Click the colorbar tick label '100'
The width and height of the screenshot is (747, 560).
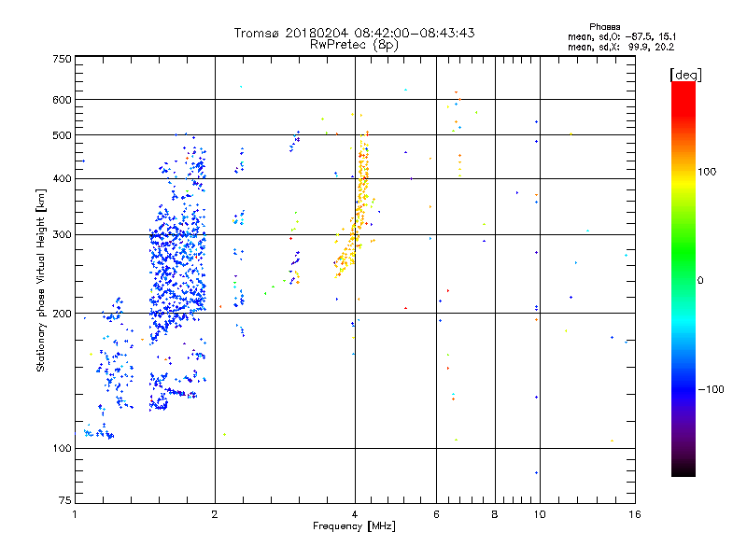[x=707, y=172]
